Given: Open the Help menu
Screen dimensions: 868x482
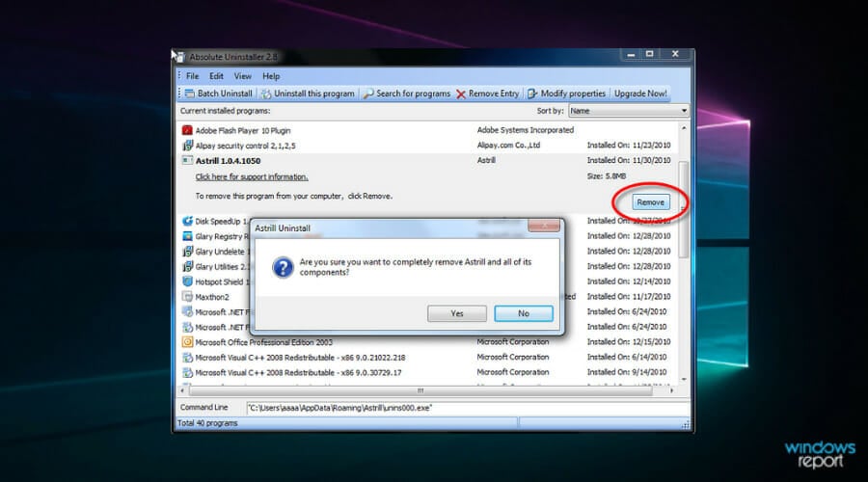Looking at the screenshot, I should (x=271, y=76).
